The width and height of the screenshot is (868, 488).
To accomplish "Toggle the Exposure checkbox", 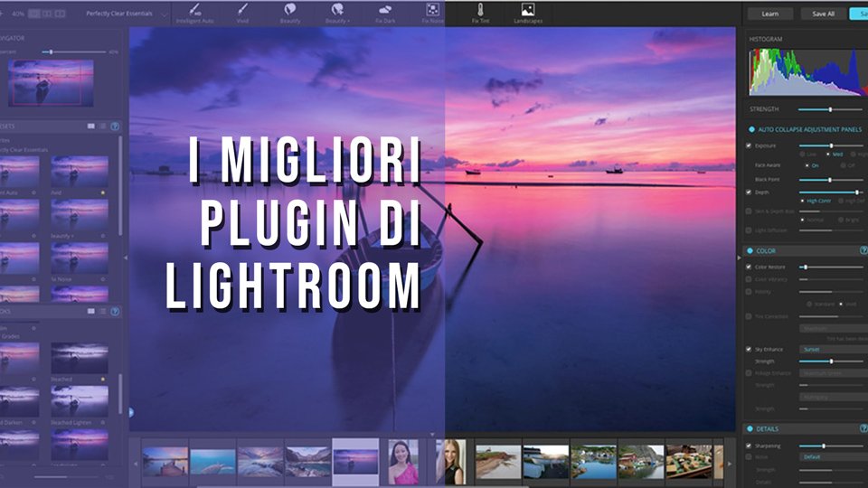I will (x=749, y=145).
